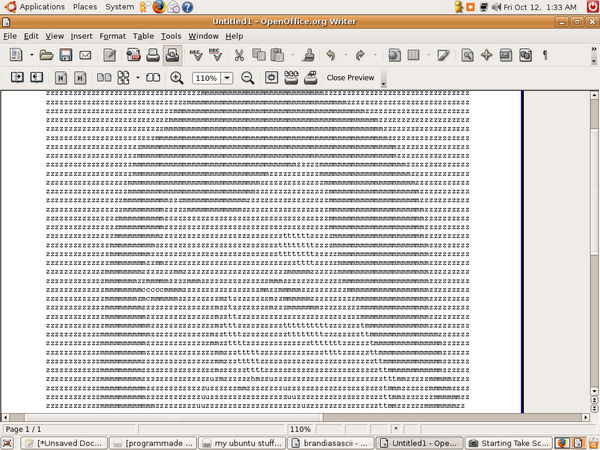600x450 pixels.
Task: Open the Edit menu
Action: tap(31, 36)
